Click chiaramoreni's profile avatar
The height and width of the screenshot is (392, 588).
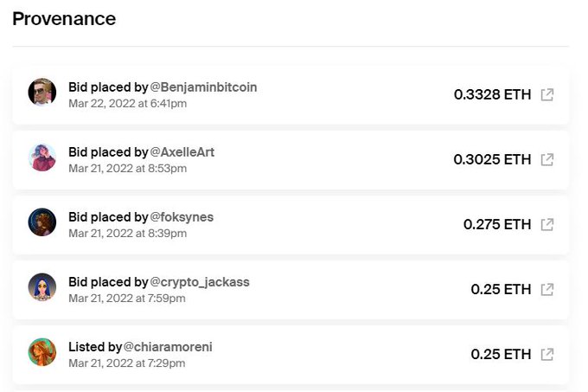click(42, 352)
